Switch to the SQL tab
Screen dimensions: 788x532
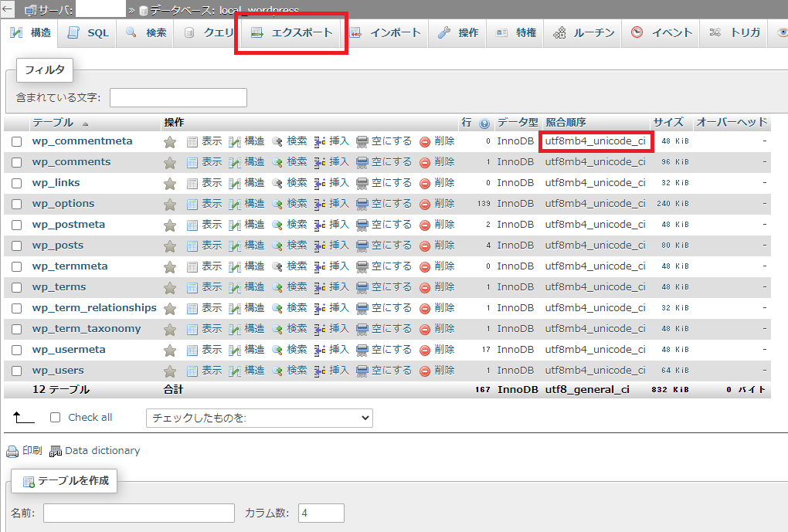(x=88, y=32)
